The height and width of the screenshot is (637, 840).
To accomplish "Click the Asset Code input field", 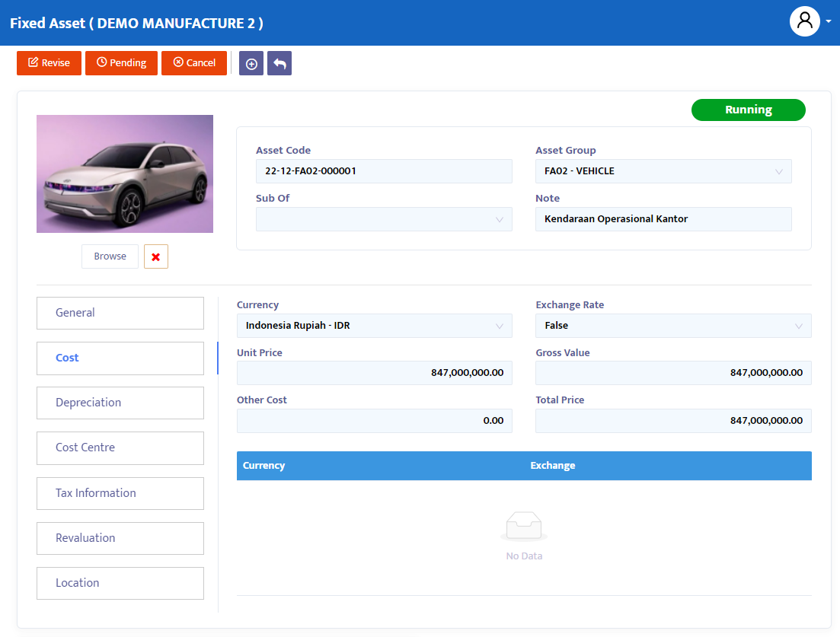I will (384, 171).
